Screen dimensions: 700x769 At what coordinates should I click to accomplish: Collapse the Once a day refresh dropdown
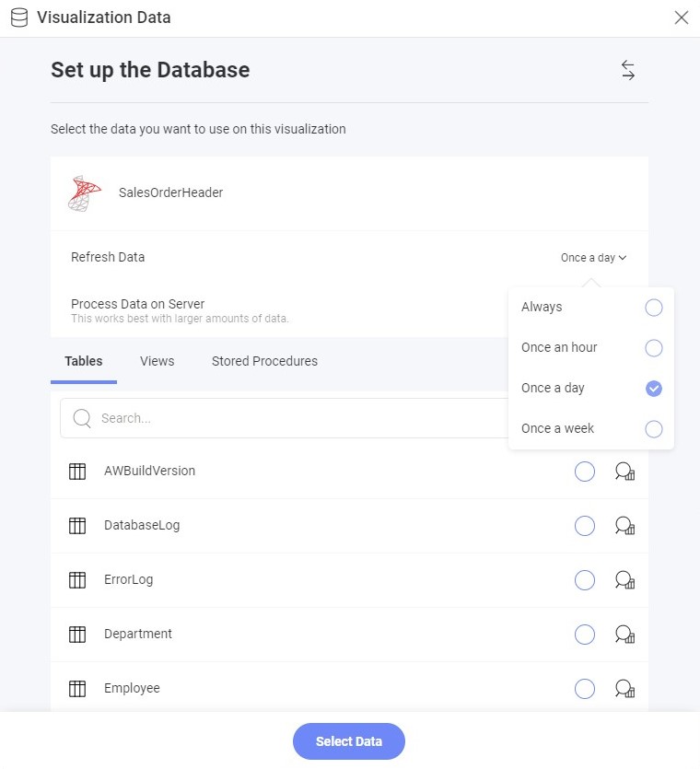tap(593, 258)
